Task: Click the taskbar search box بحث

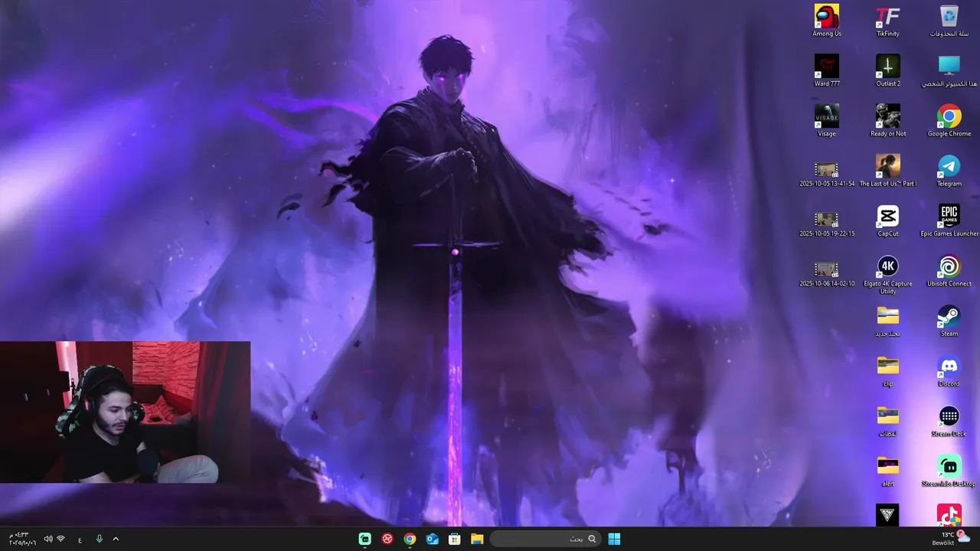Action: (x=544, y=539)
